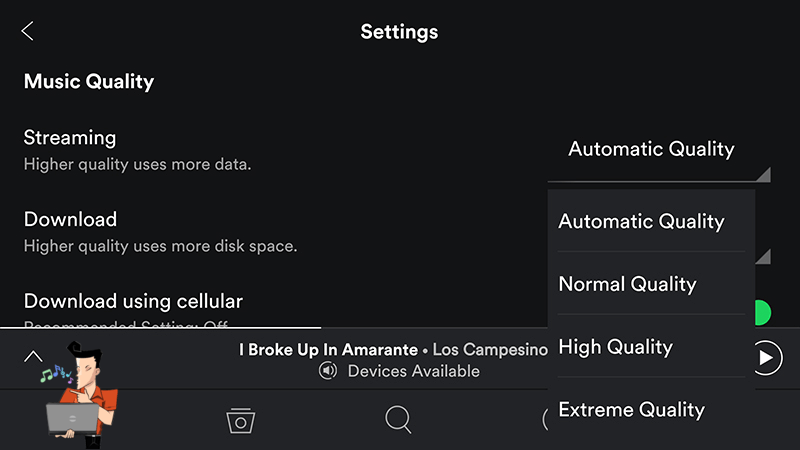Open the Browse tab icon
The height and width of the screenshot is (450, 800).
point(240,420)
